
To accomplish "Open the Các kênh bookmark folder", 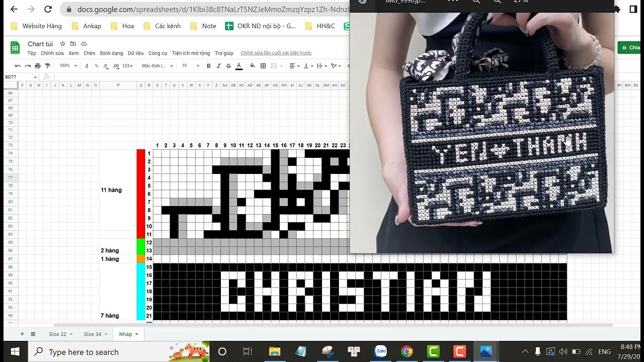I will pos(162,26).
